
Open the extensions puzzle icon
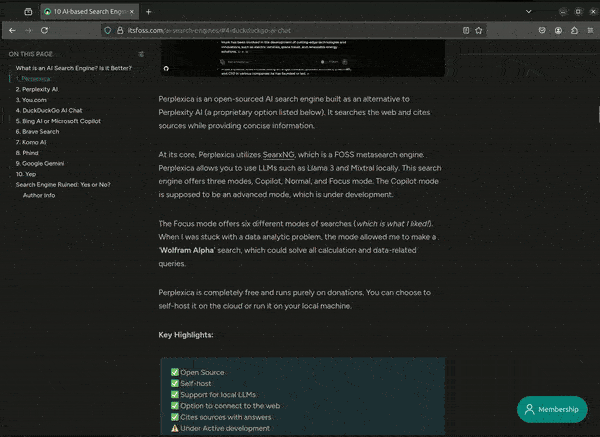point(574,31)
